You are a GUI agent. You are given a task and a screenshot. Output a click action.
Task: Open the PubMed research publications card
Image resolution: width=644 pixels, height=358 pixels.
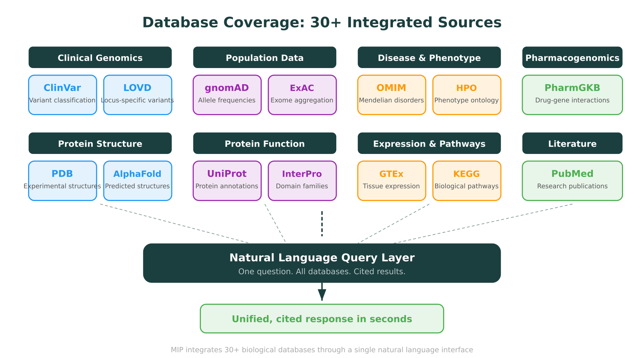[572, 181]
